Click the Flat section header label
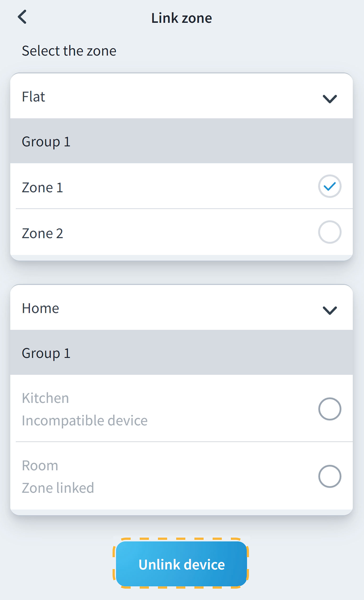The height and width of the screenshot is (600, 364). 34,97
